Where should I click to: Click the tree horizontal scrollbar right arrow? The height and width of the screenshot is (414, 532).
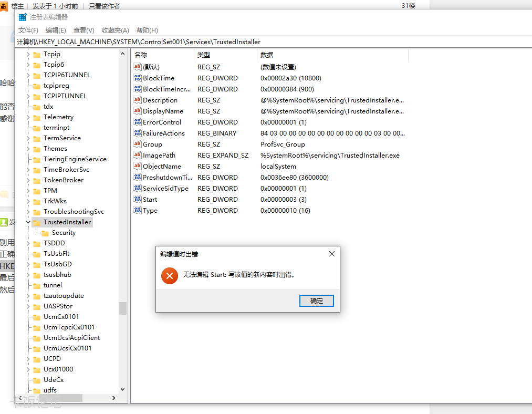tap(114, 398)
